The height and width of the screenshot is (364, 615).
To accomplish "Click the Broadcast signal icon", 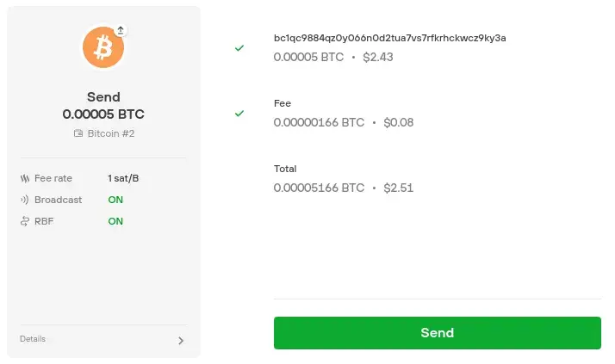I will pos(25,200).
